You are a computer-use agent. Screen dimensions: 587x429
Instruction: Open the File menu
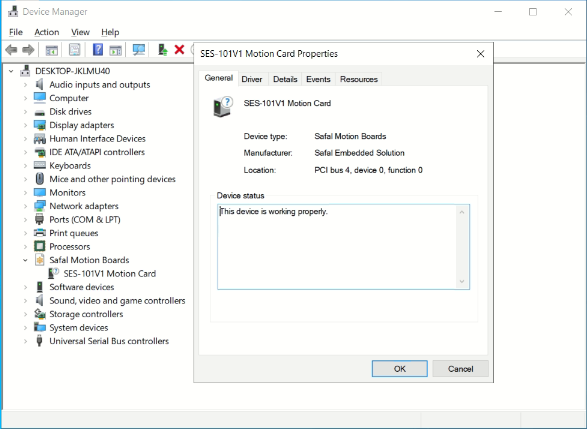[x=16, y=32]
